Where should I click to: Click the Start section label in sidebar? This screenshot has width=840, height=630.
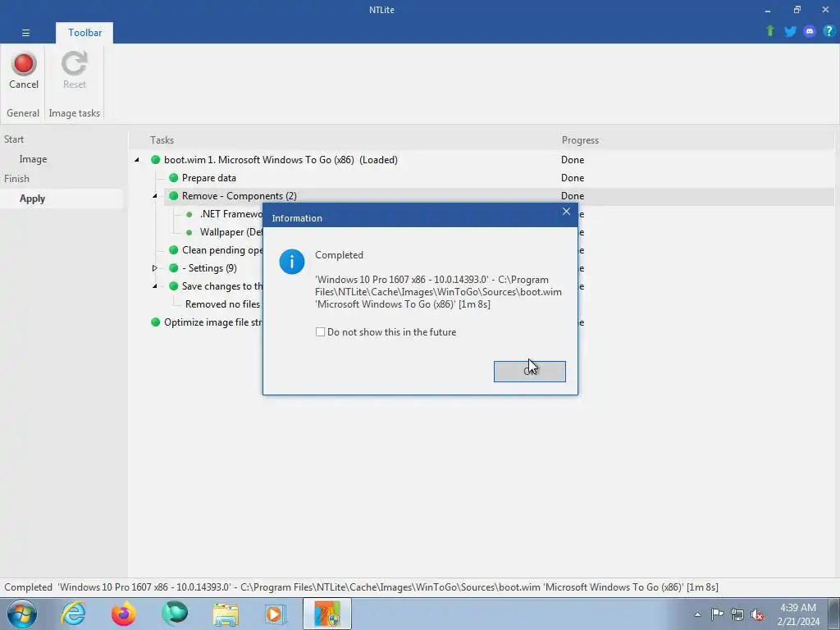[14, 139]
